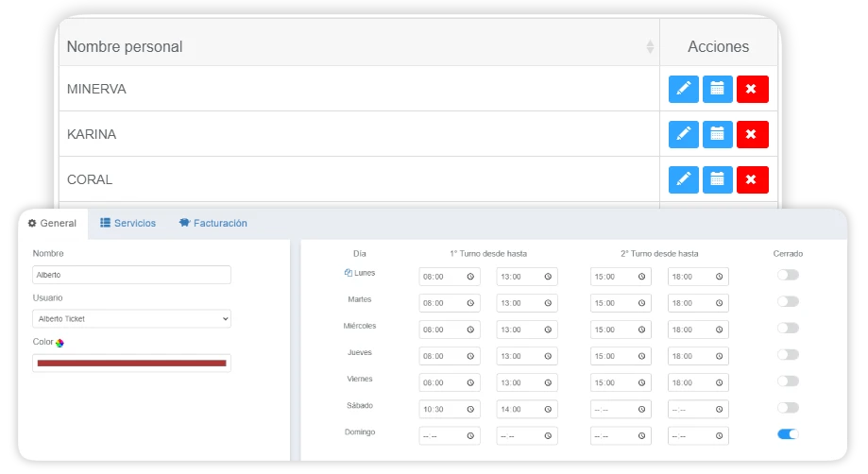This screenshot has height=474, width=868.
Task: Open the color wheel icon next to Color
Action: click(x=60, y=343)
